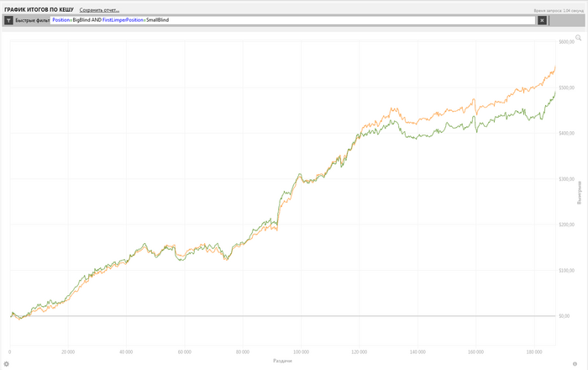588x370 pixels.
Task: Clear the filter with the X button
Action: coord(542,20)
